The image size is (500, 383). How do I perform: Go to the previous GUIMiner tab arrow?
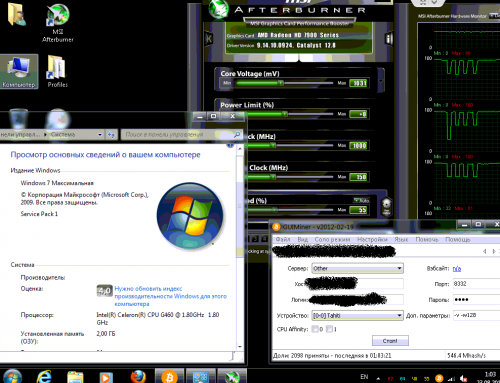click(x=484, y=251)
